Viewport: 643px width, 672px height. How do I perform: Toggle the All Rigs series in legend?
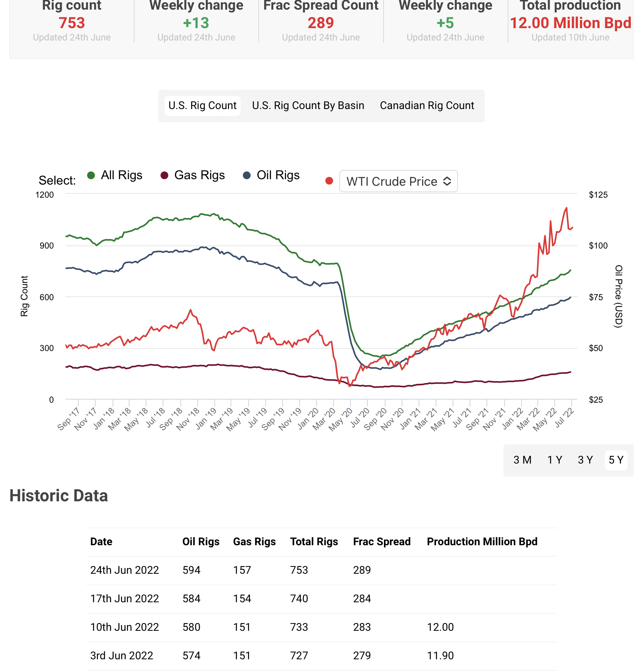121,175
